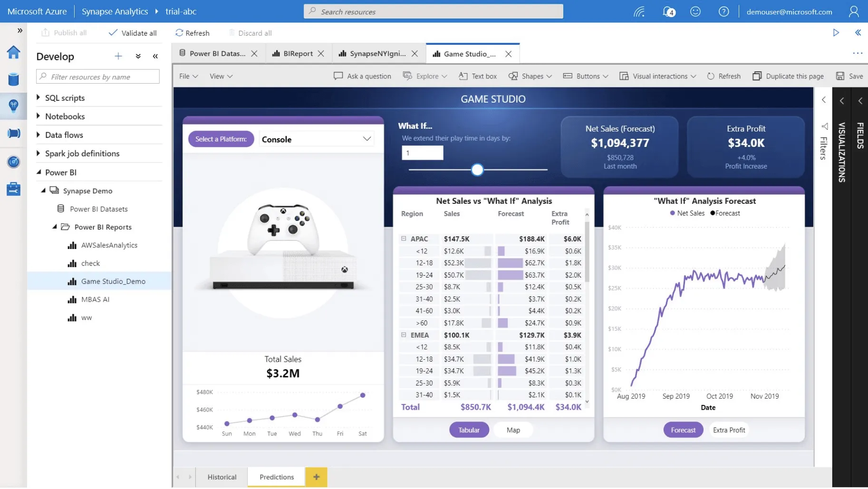Add a new report page
The image size is (868, 489).
[x=317, y=477]
